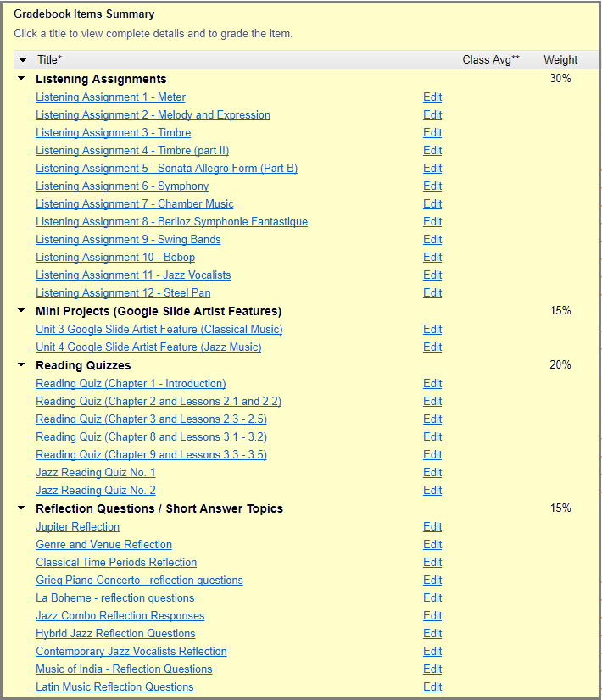Click the Class Avg** column header
602x700 pixels.
pyautogui.click(x=491, y=60)
